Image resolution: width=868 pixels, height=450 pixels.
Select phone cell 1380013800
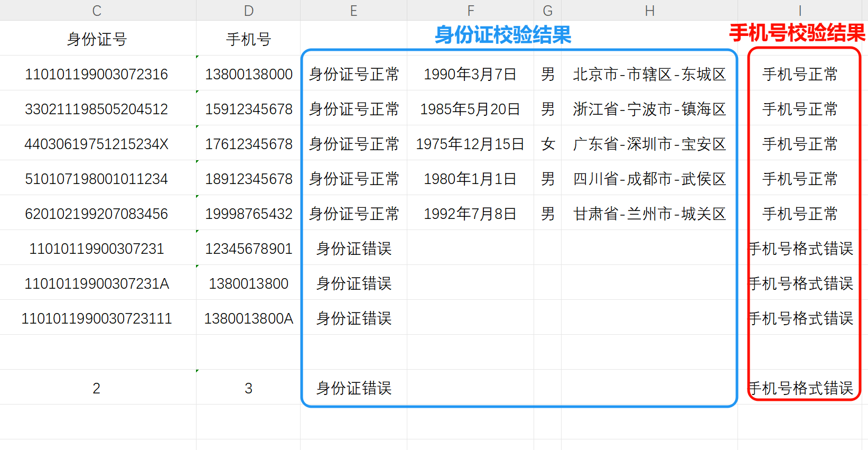tap(248, 283)
